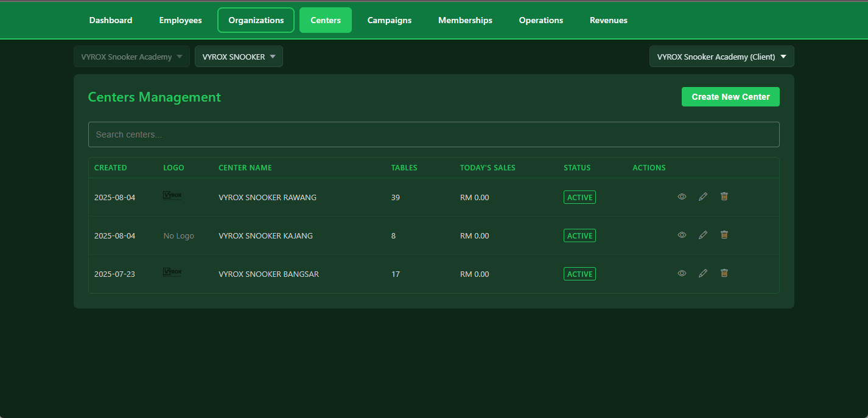Click inside the Search centers field
The image size is (868, 418).
(433, 134)
